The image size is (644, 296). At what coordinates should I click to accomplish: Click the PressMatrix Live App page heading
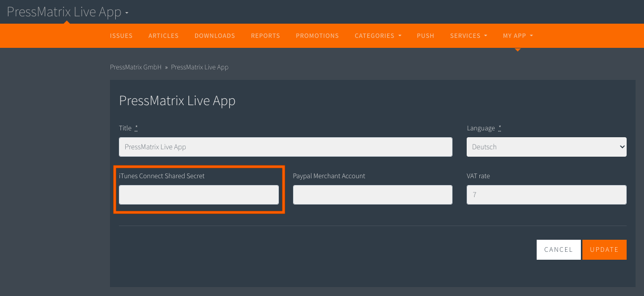177,100
